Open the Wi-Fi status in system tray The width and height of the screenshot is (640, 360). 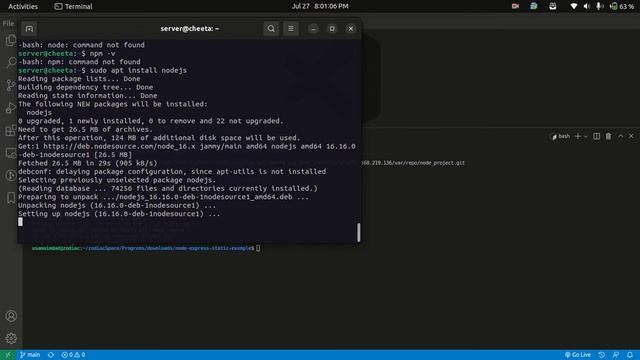573,6
